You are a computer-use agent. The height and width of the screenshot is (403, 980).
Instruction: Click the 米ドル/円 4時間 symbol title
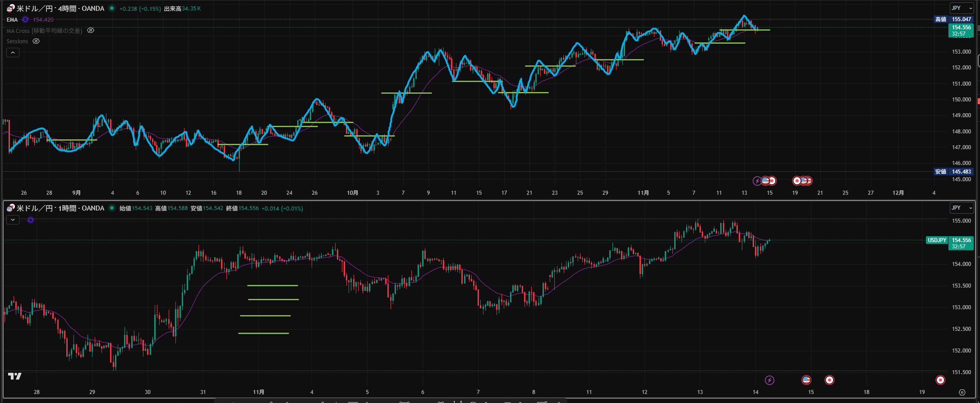[x=60, y=9]
